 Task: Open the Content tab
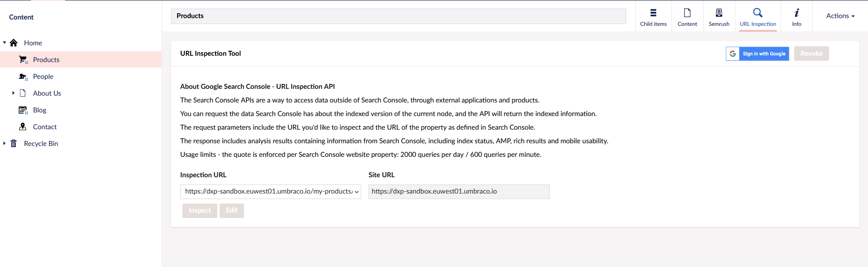[x=687, y=17]
